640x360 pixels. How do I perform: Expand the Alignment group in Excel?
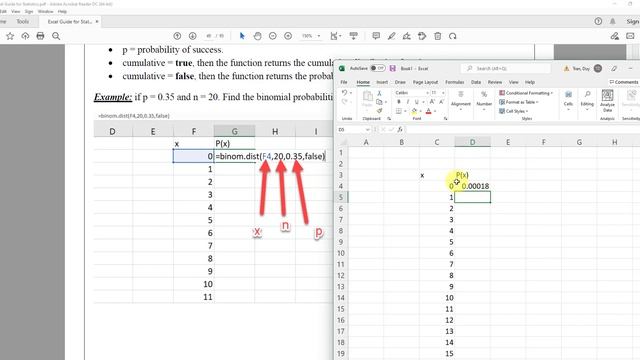click(461, 99)
